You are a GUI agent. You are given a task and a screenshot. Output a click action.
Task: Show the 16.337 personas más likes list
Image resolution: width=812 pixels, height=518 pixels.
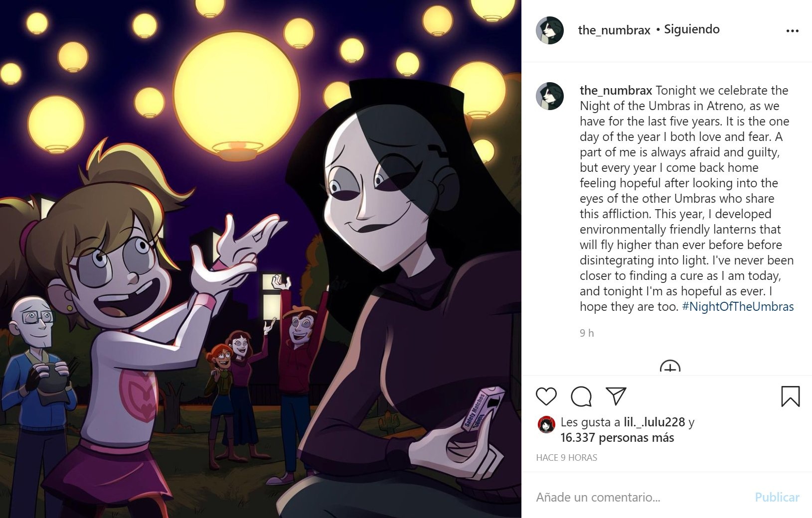617,438
